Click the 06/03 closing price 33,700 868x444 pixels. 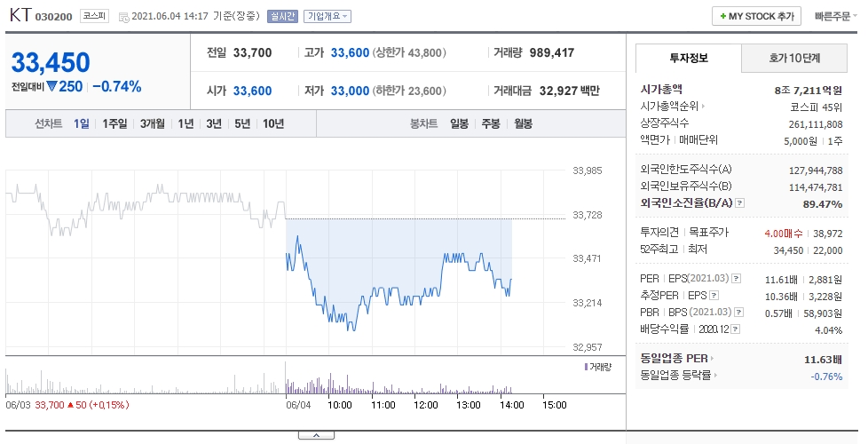click(x=50, y=405)
